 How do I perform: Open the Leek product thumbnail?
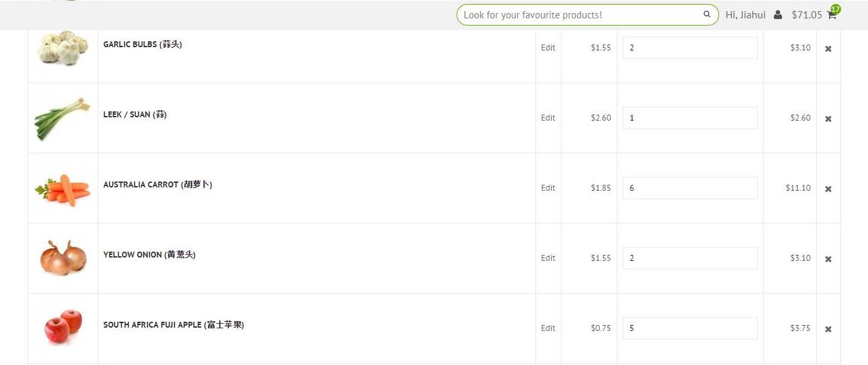click(62, 119)
